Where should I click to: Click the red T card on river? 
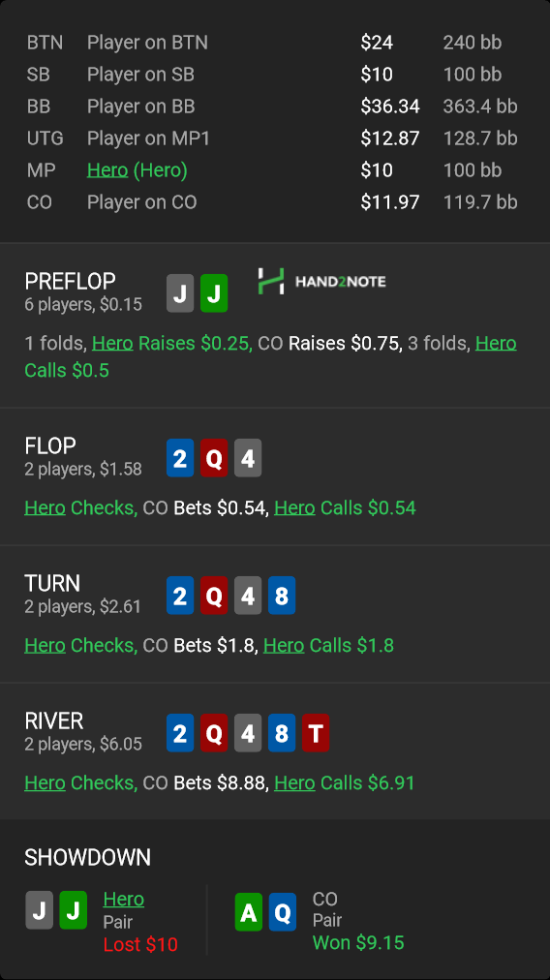tap(315, 733)
